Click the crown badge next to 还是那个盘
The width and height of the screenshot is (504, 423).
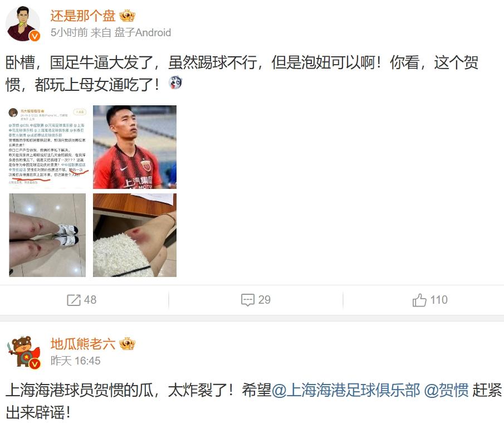click(x=127, y=16)
